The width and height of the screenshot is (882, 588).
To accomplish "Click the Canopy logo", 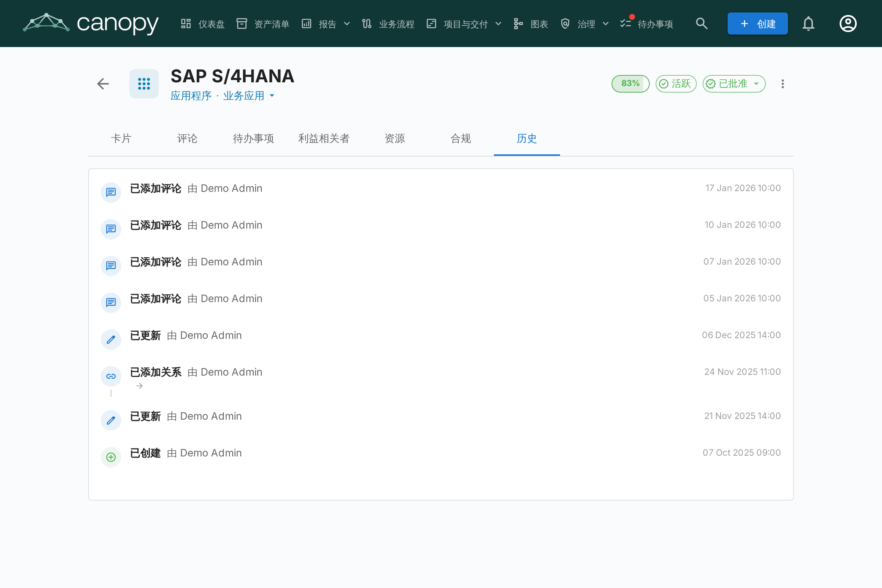I will tap(91, 23).
